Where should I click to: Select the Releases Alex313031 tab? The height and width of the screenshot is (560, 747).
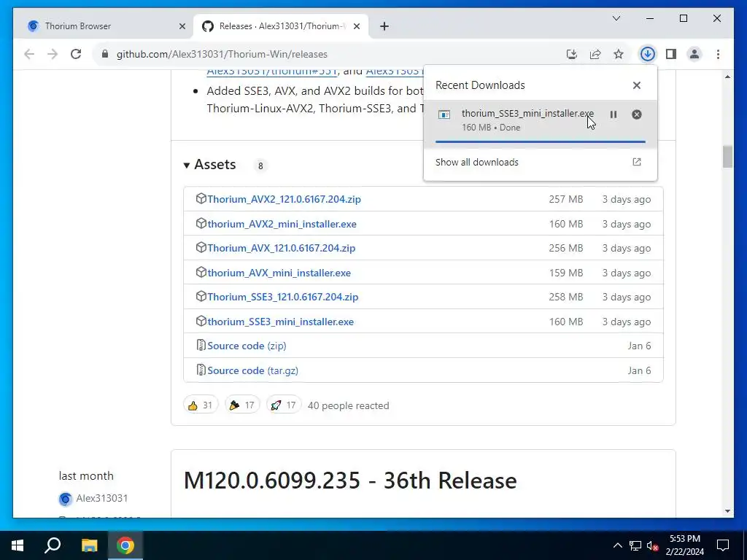click(282, 26)
